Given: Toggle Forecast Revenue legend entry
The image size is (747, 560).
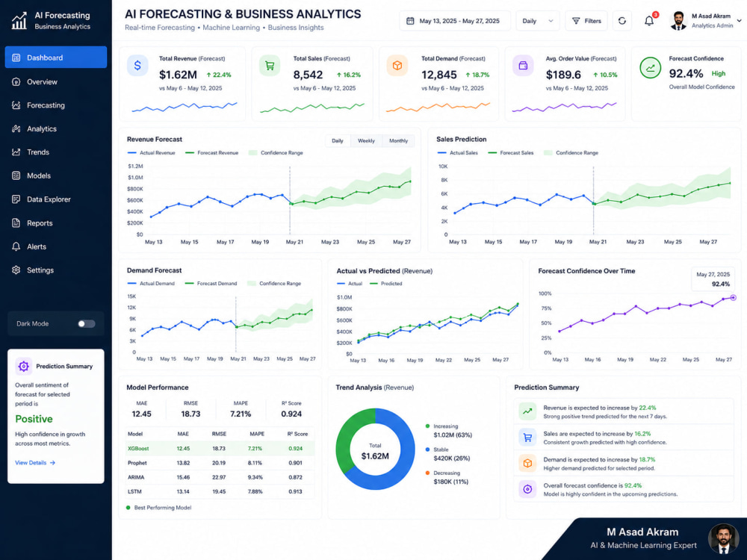Looking at the screenshot, I should coord(211,153).
